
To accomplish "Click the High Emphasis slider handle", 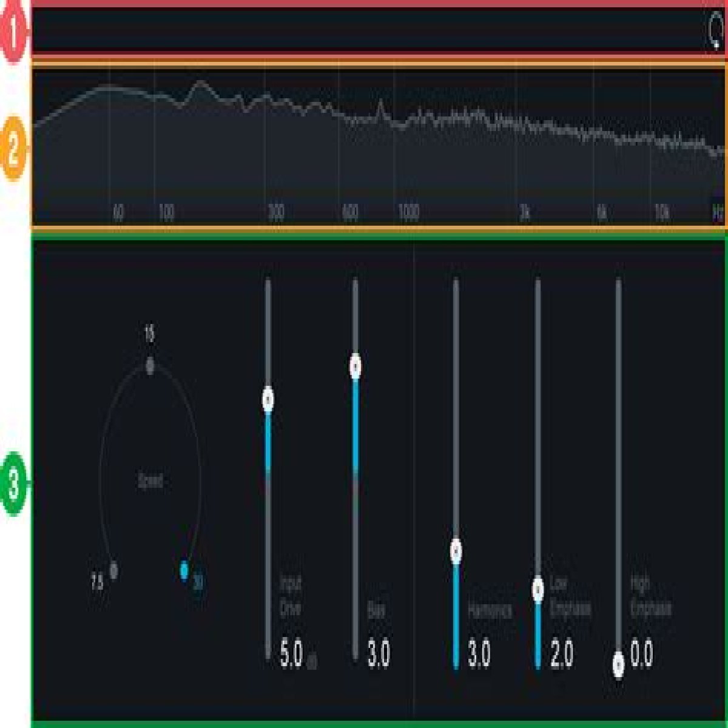I will (618, 664).
